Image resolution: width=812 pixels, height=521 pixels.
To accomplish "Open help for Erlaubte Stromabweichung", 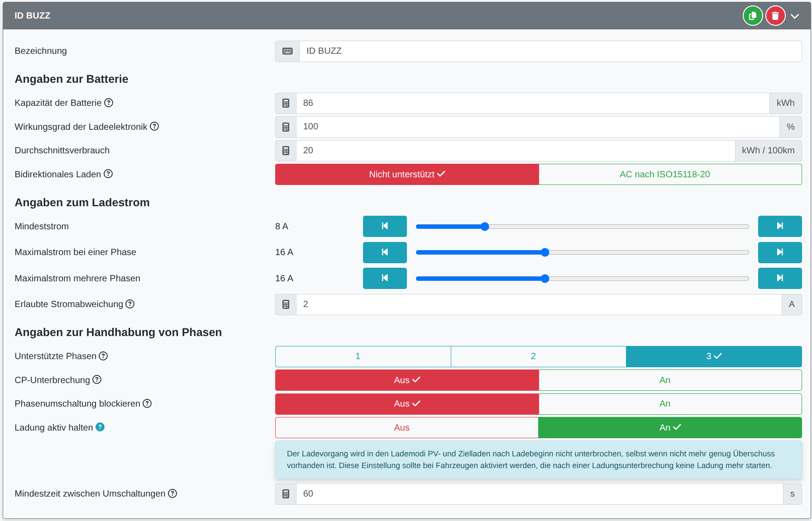I will click(x=130, y=304).
